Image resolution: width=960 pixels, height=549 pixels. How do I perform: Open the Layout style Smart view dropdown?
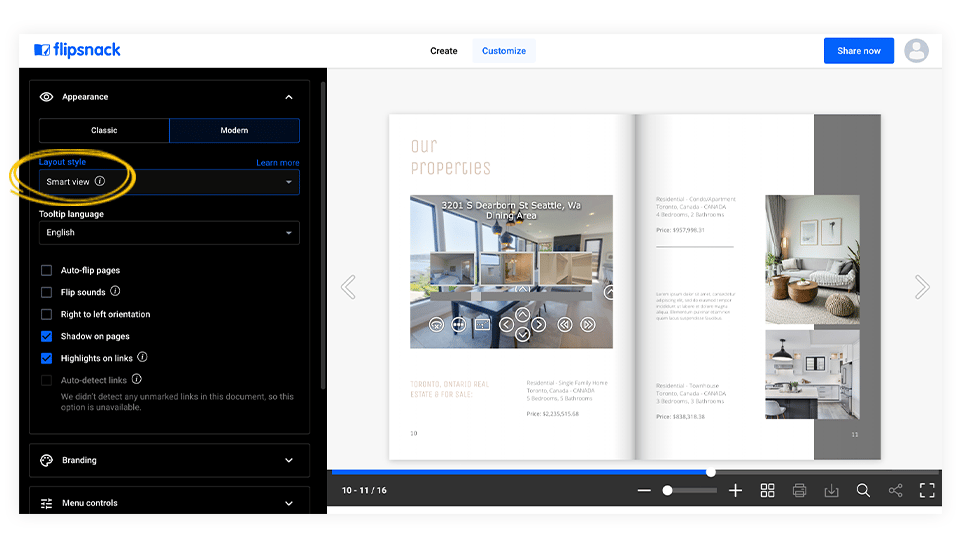click(x=169, y=182)
